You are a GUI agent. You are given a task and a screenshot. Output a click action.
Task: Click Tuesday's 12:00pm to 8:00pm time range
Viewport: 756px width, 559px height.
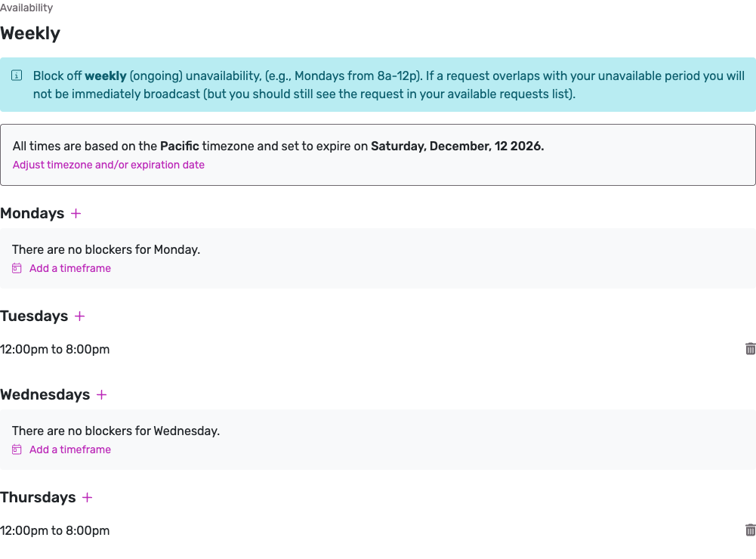click(54, 349)
